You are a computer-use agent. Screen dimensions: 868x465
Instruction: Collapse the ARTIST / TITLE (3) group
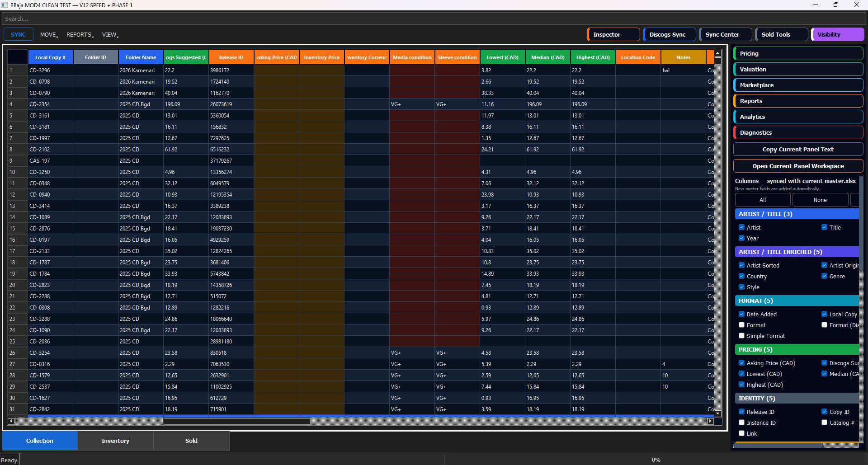point(797,214)
